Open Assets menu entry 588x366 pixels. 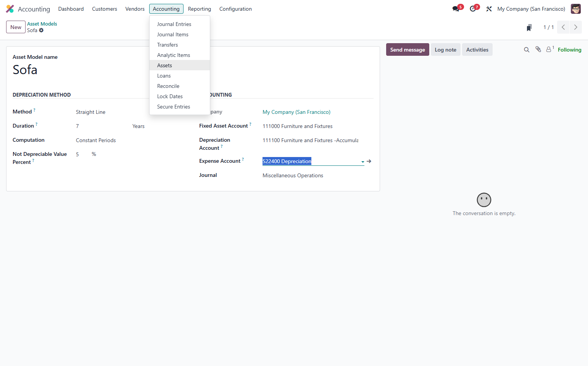(180, 65)
